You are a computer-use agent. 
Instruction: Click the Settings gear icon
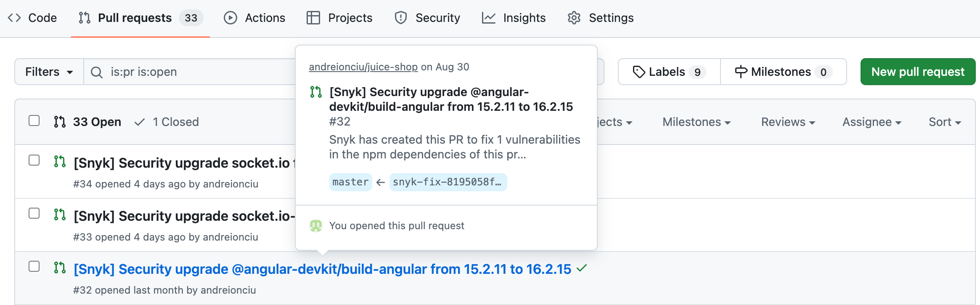click(574, 18)
